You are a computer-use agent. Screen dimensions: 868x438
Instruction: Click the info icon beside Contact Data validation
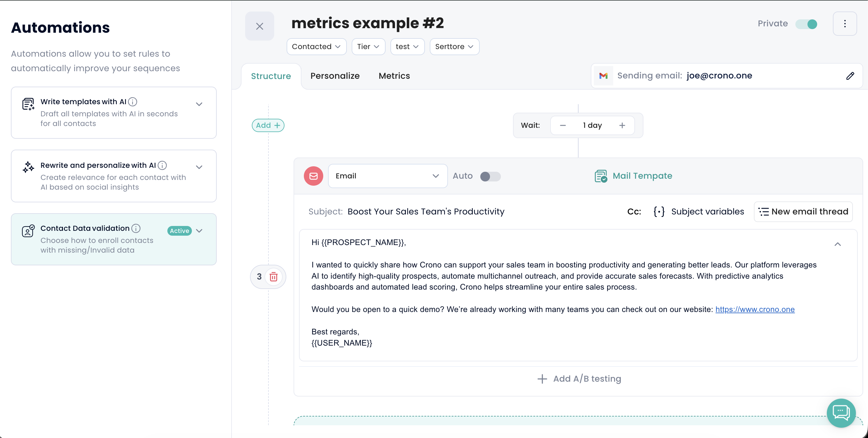click(x=136, y=228)
